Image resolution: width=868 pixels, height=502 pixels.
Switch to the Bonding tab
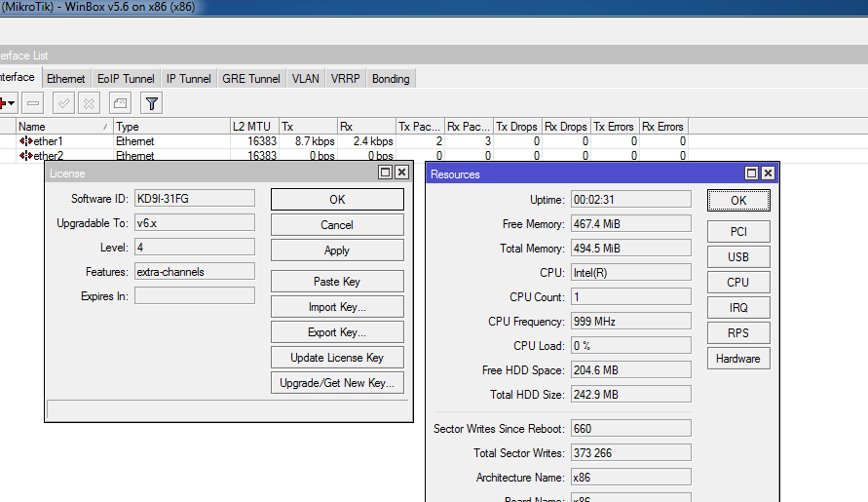(391, 79)
